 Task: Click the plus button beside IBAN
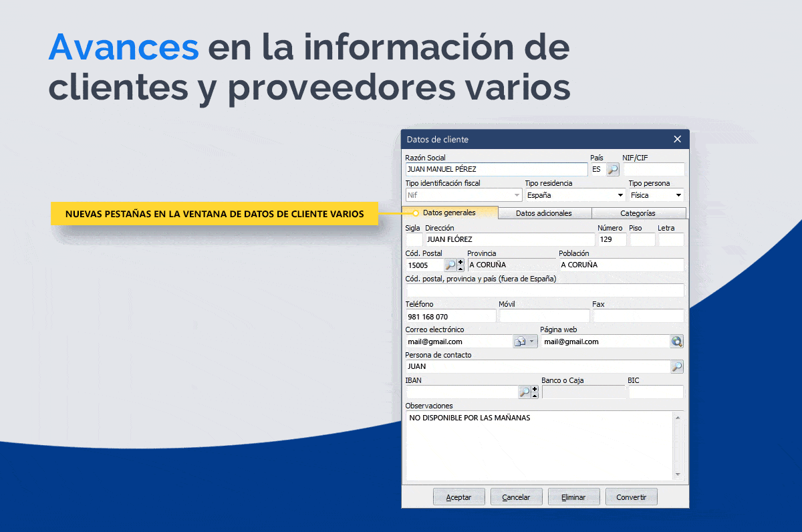[x=535, y=389]
